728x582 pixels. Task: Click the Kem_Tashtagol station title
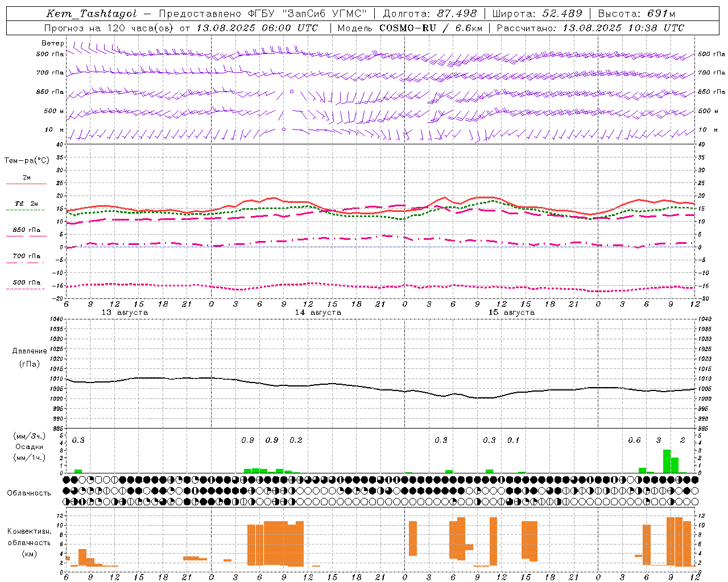click(x=91, y=14)
